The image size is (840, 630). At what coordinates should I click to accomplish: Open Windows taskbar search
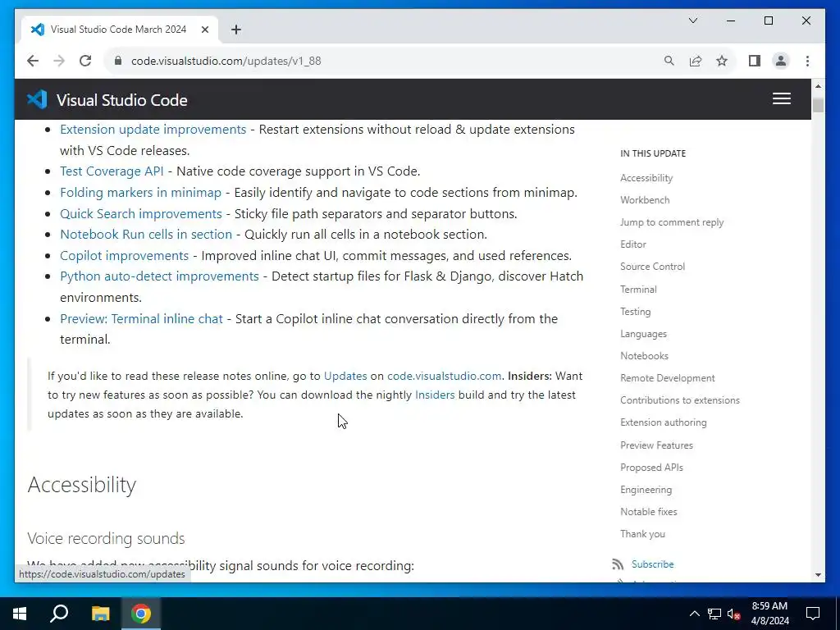59,614
